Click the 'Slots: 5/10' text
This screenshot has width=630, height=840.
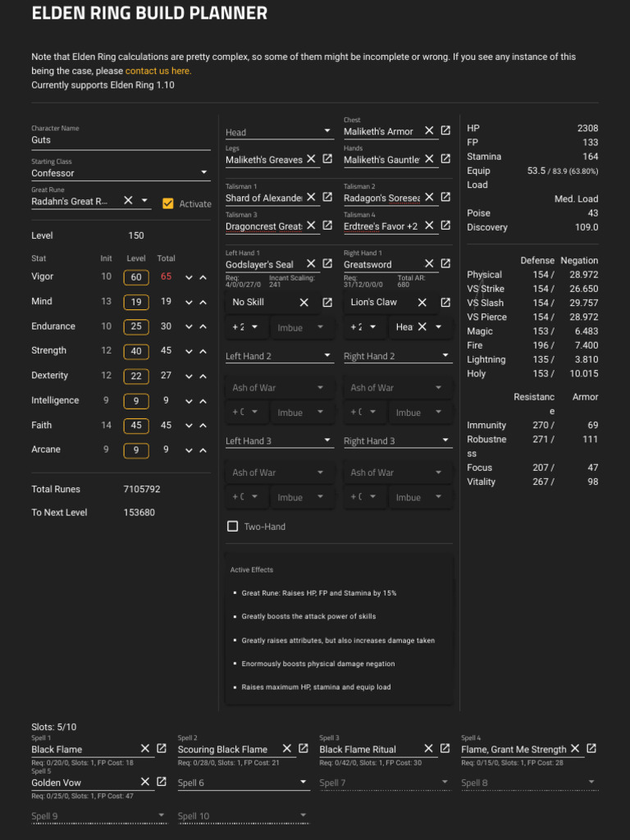pos(53,727)
